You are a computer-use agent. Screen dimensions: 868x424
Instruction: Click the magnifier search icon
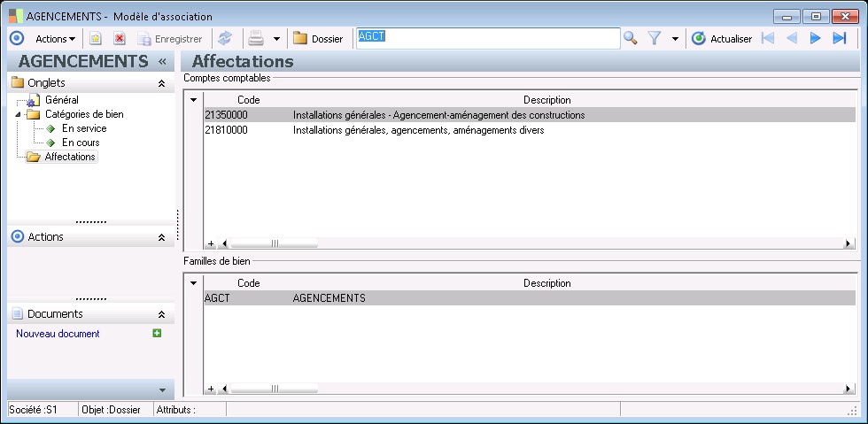(x=631, y=39)
